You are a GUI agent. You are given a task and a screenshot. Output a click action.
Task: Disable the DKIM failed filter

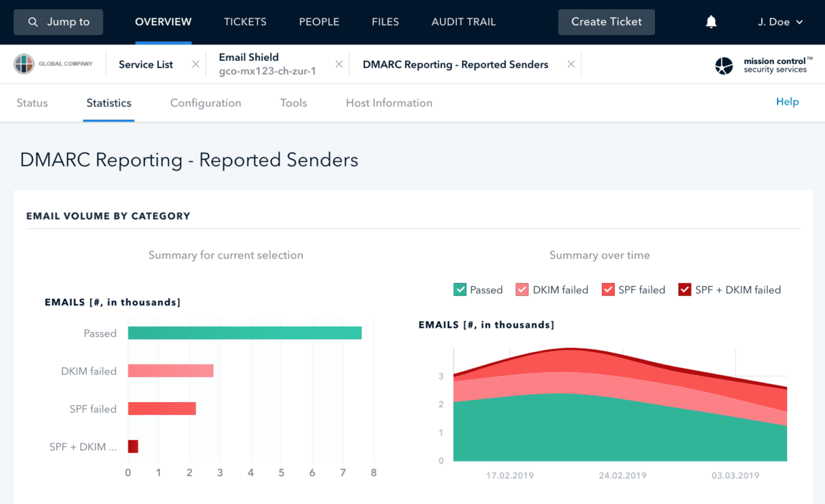tap(521, 289)
